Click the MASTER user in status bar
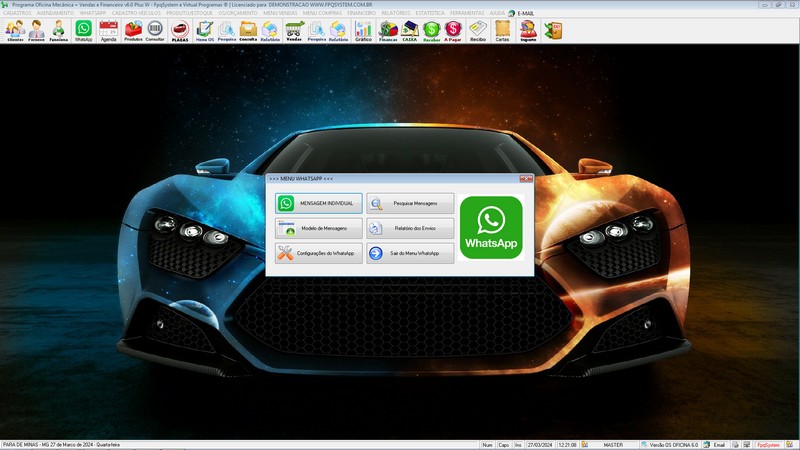Screen dimensions: 800x450 pyautogui.click(x=613, y=445)
